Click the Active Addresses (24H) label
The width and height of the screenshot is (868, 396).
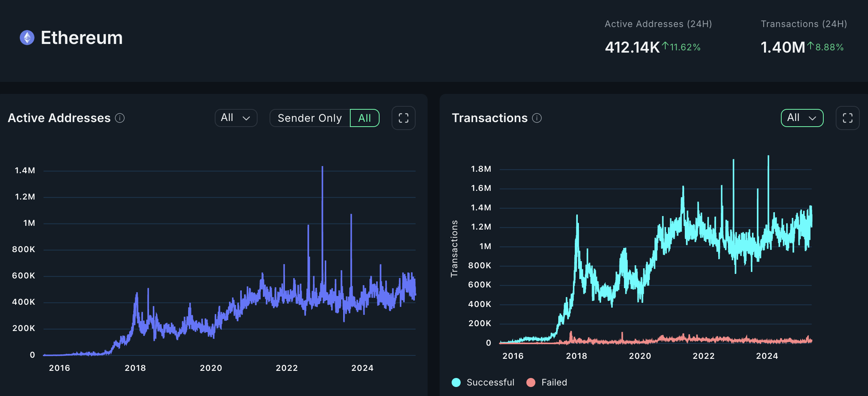point(658,24)
